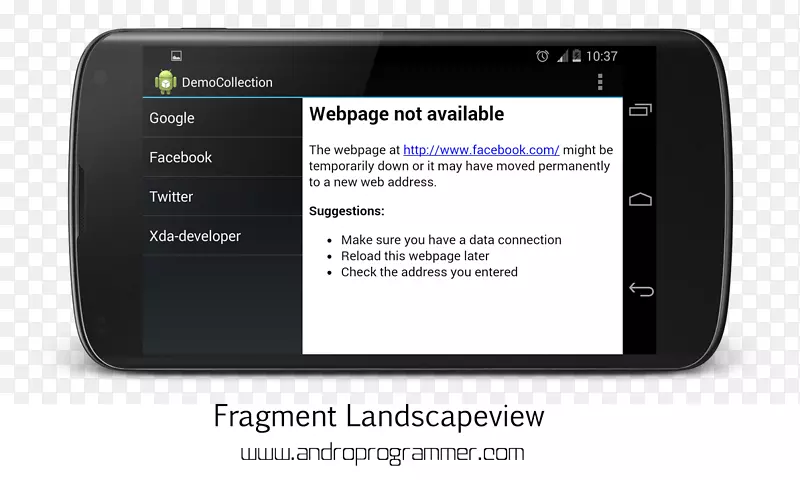Tap the 10:37 clock in status bar

point(602,56)
